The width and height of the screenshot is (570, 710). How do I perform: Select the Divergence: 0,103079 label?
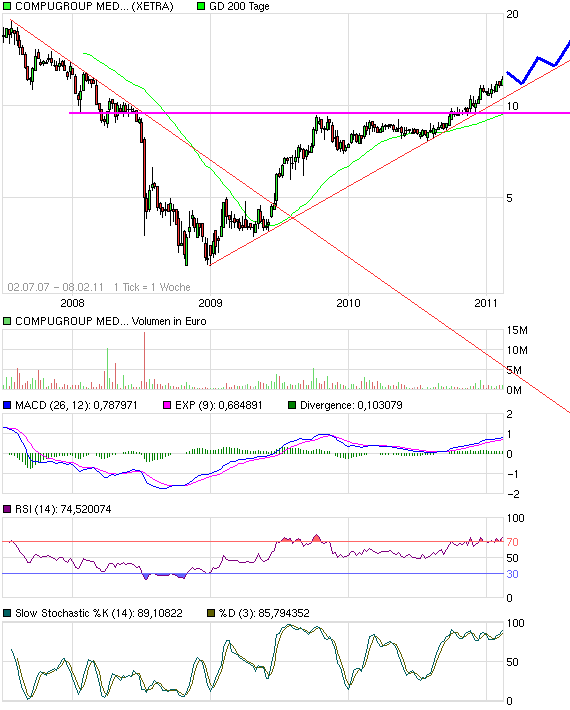[351, 405]
